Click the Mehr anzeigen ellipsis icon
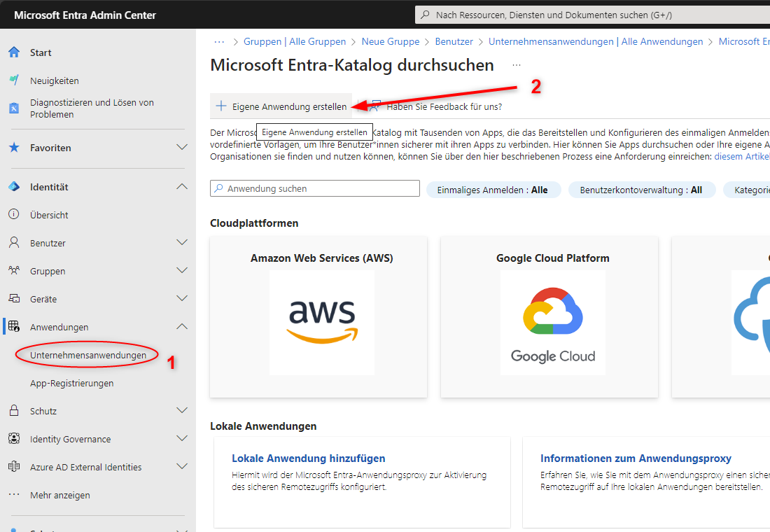Image resolution: width=770 pixels, height=532 pixels. [14, 495]
